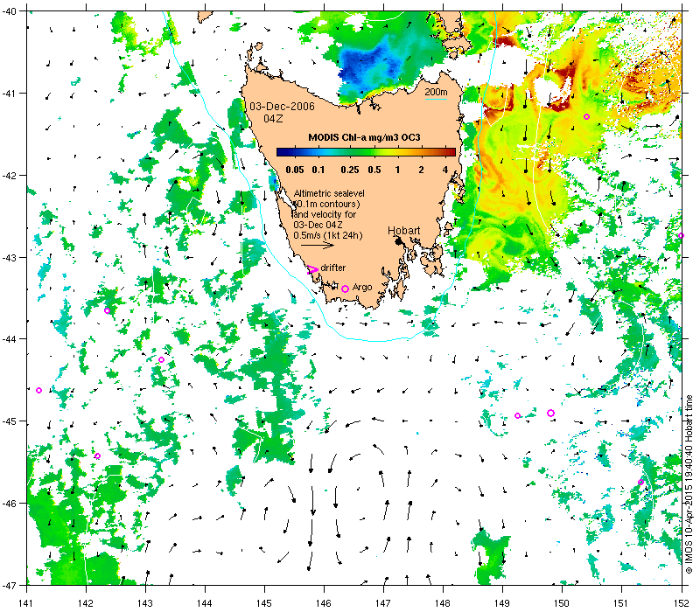Click the 0.5m/s velocity scale arrow

(x=318, y=245)
